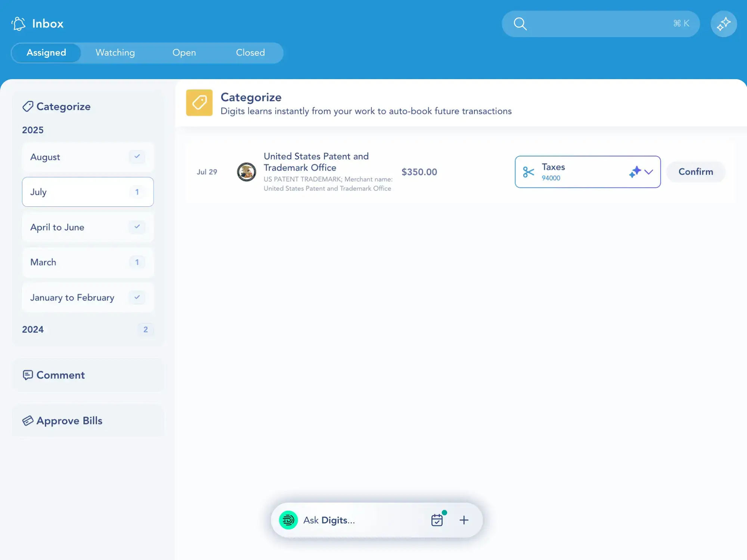Click the scissors icon in Taxes field
Viewport: 747px width, 560px height.
click(x=528, y=172)
